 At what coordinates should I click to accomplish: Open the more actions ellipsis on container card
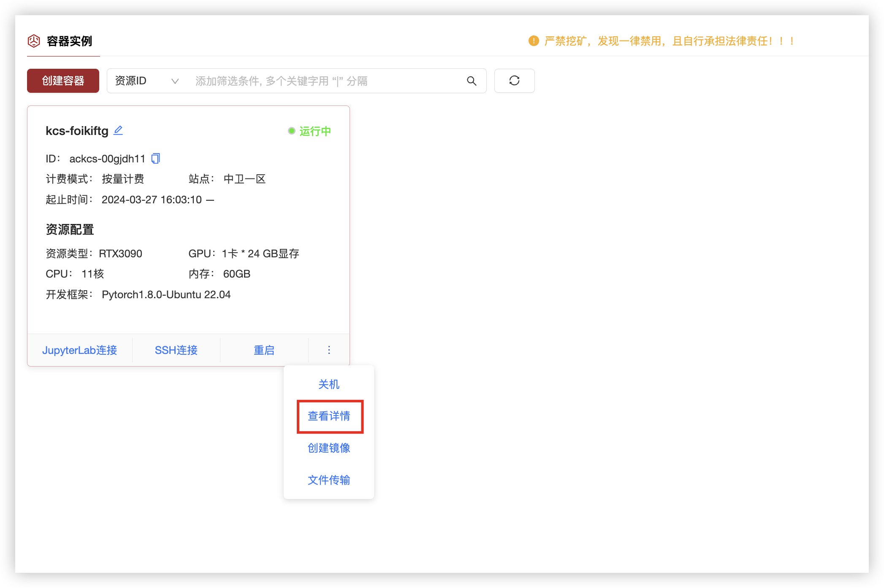(328, 350)
